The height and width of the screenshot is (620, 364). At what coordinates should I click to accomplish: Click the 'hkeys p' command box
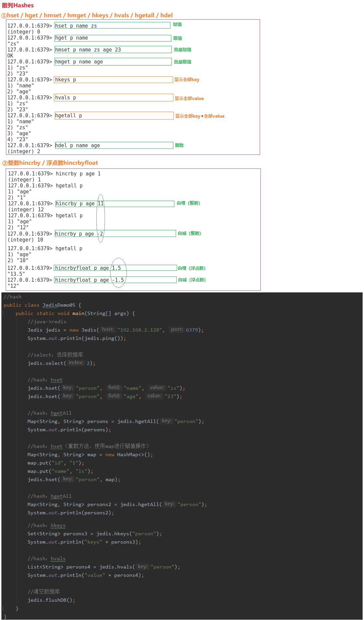[113, 80]
